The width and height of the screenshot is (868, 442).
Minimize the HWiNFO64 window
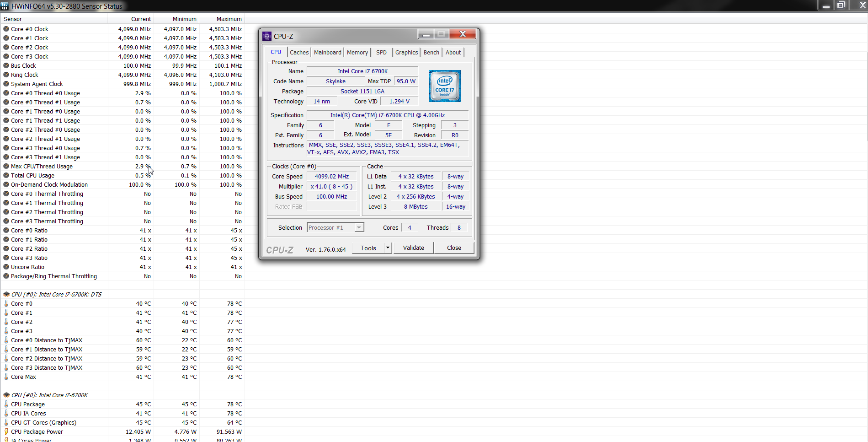[826, 5]
